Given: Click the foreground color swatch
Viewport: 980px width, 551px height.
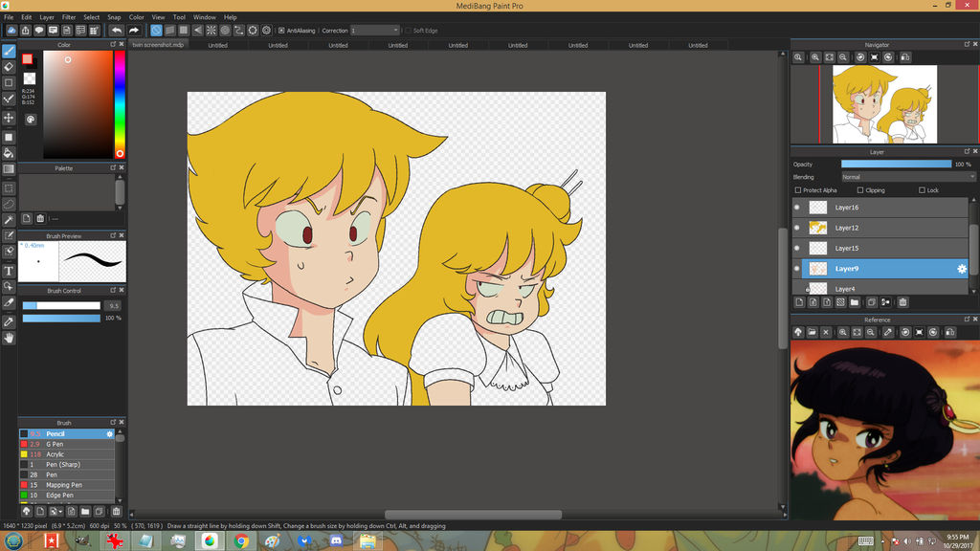Looking at the screenshot, I should [28, 58].
